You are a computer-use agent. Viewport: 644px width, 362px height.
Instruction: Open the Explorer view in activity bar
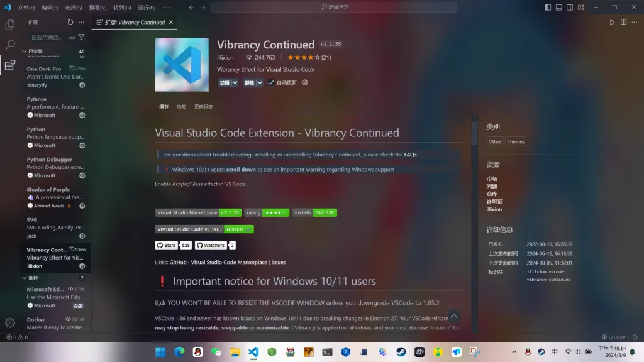coord(10,25)
